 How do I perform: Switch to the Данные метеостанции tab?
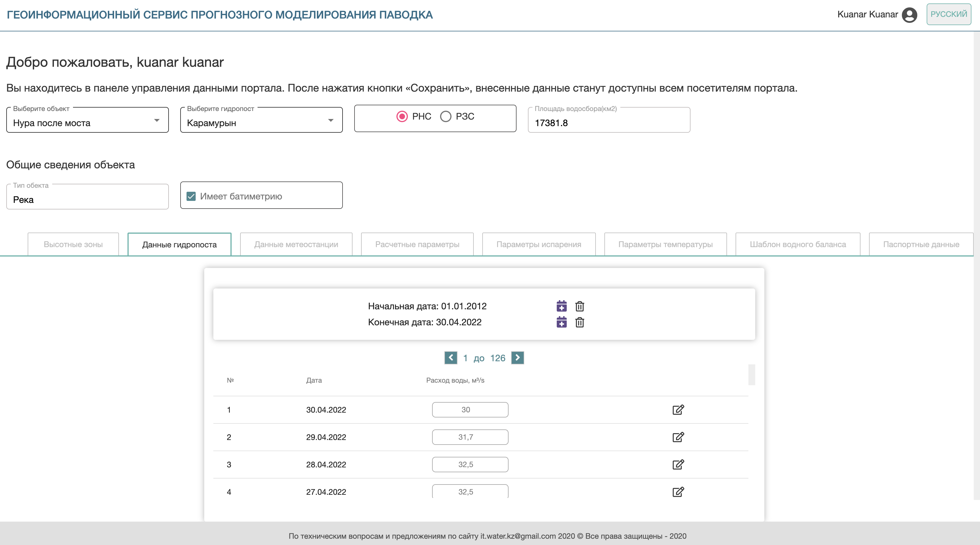pyautogui.click(x=296, y=244)
